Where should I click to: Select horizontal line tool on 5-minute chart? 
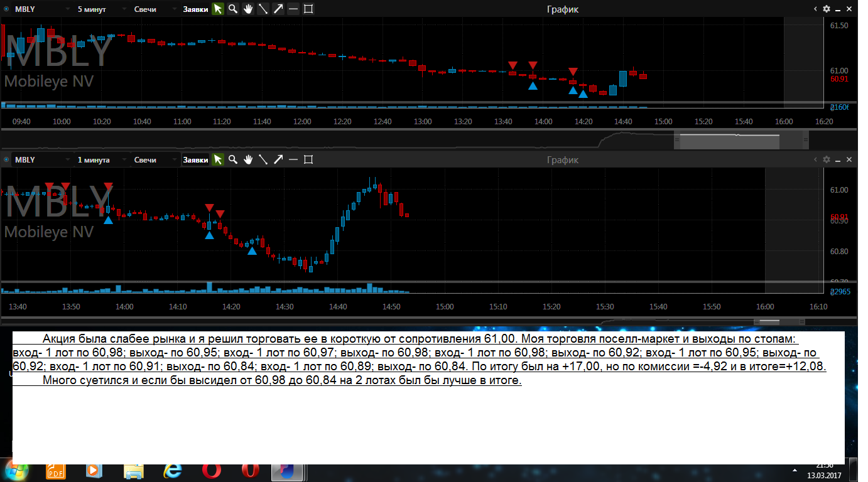tap(293, 9)
